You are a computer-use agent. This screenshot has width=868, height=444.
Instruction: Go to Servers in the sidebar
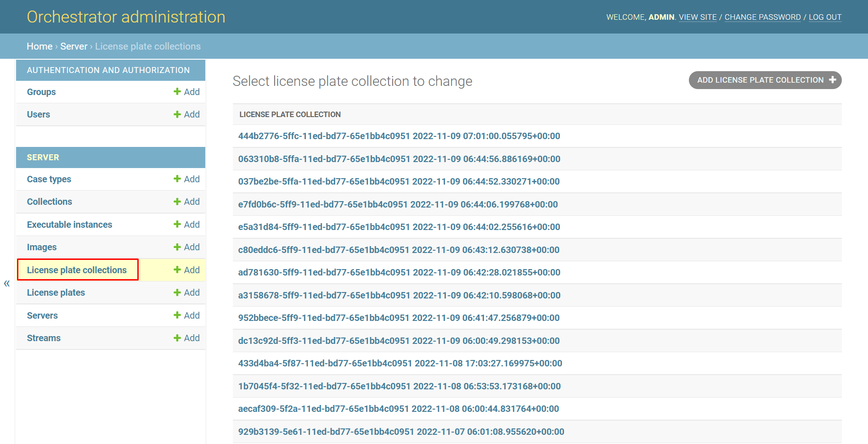point(42,315)
